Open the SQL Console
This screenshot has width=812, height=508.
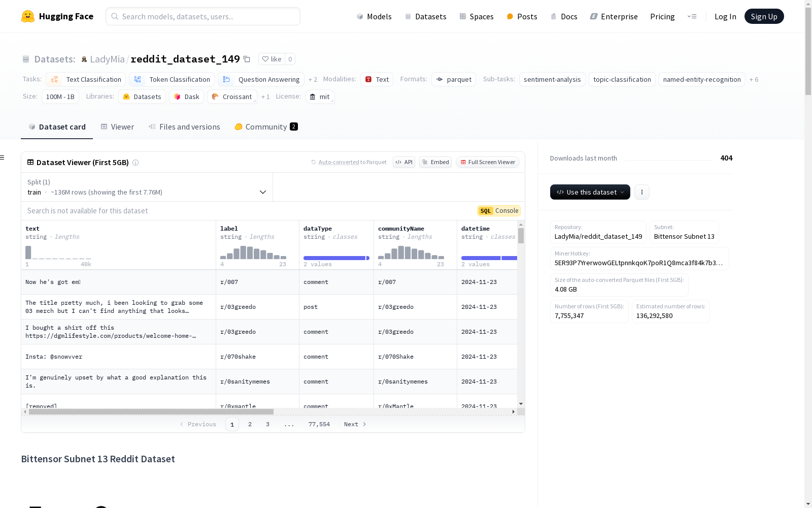click(499, 211)
